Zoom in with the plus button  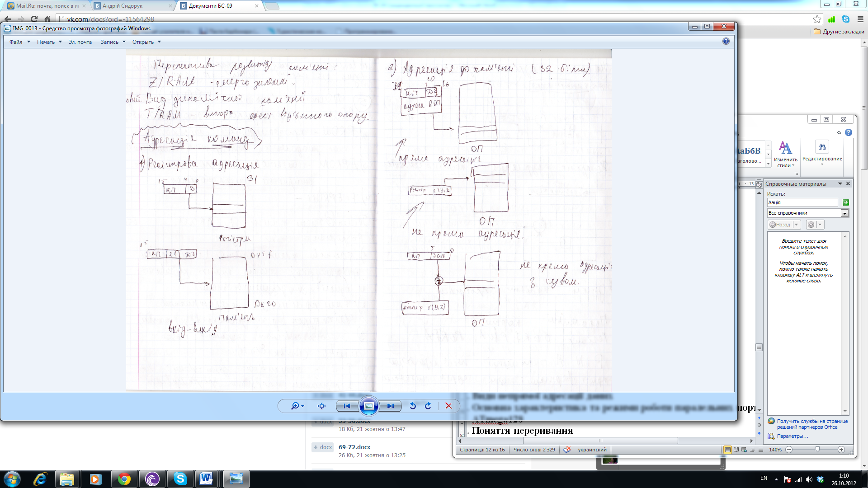tap(841, 450)
